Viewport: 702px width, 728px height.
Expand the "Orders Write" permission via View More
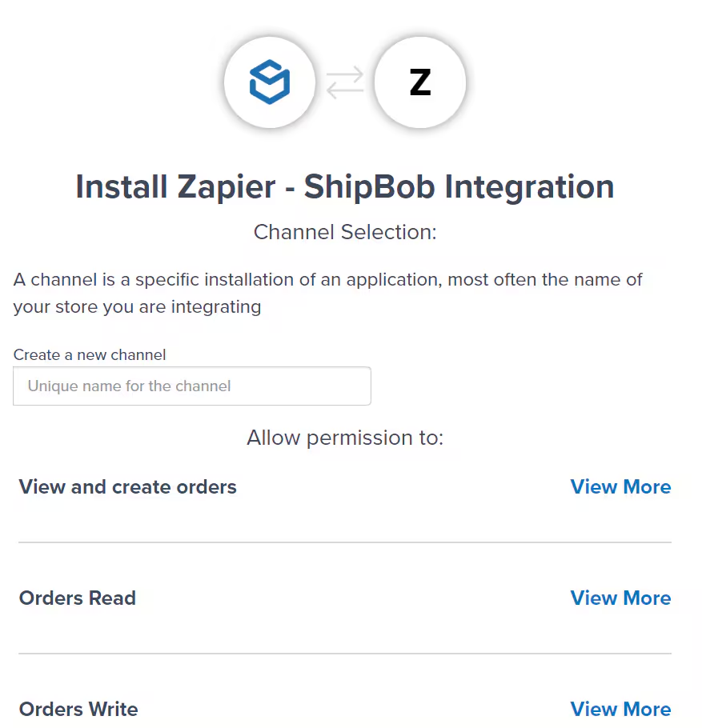click(x=620, y=709)
